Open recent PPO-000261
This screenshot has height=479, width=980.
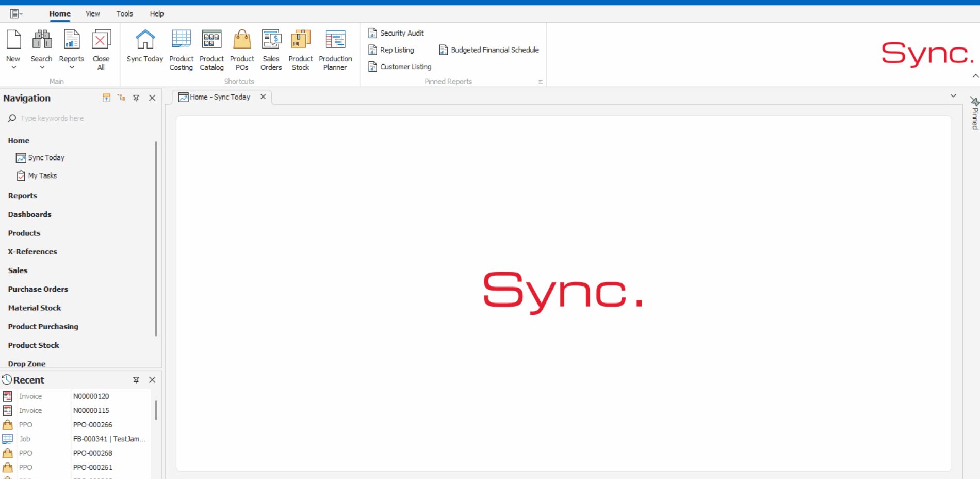(76, 468)
